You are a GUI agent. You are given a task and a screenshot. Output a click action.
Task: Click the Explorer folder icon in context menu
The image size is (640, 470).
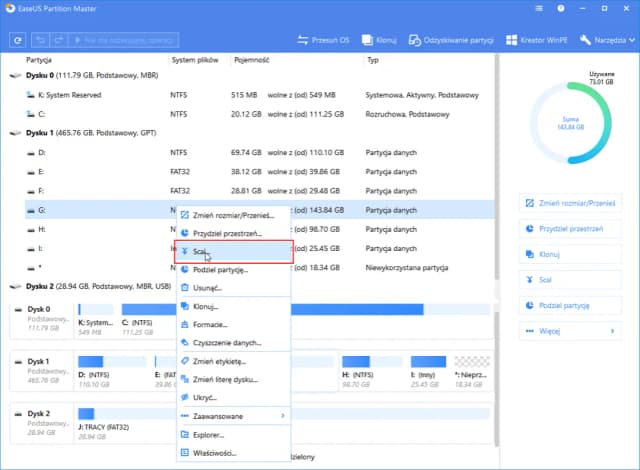click(184, 435)
